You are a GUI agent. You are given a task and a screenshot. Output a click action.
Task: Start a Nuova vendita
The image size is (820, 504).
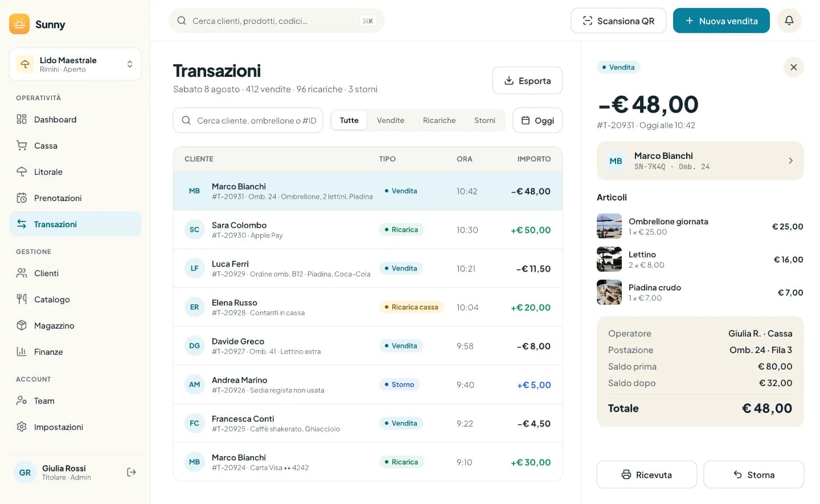(x=721, y=21)
